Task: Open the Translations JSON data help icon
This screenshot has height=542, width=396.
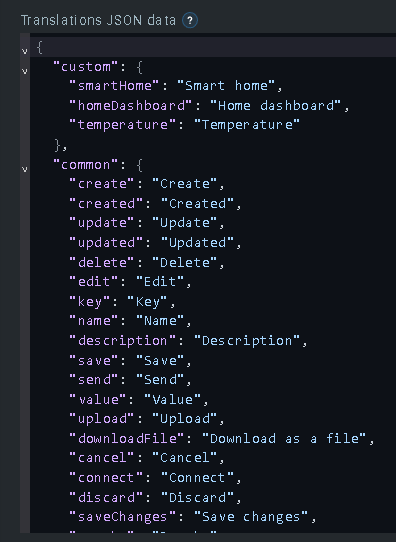Action: click(190, 20)
